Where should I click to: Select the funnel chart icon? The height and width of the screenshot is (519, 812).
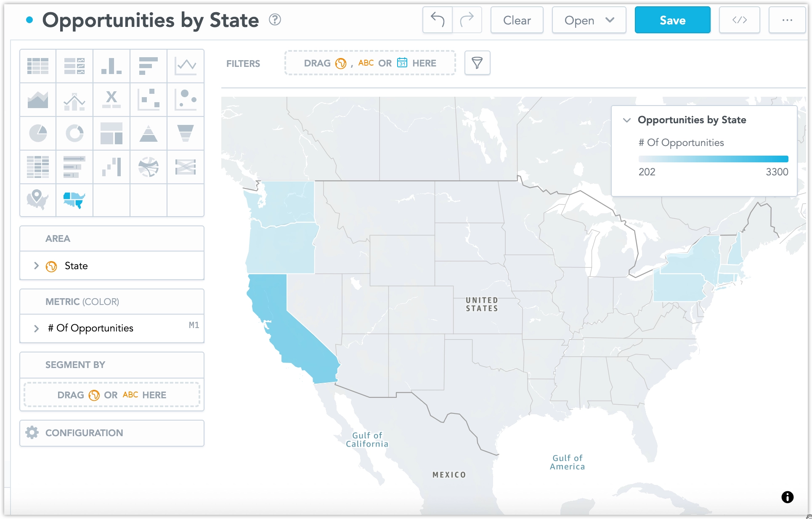[x=186, y=133]
